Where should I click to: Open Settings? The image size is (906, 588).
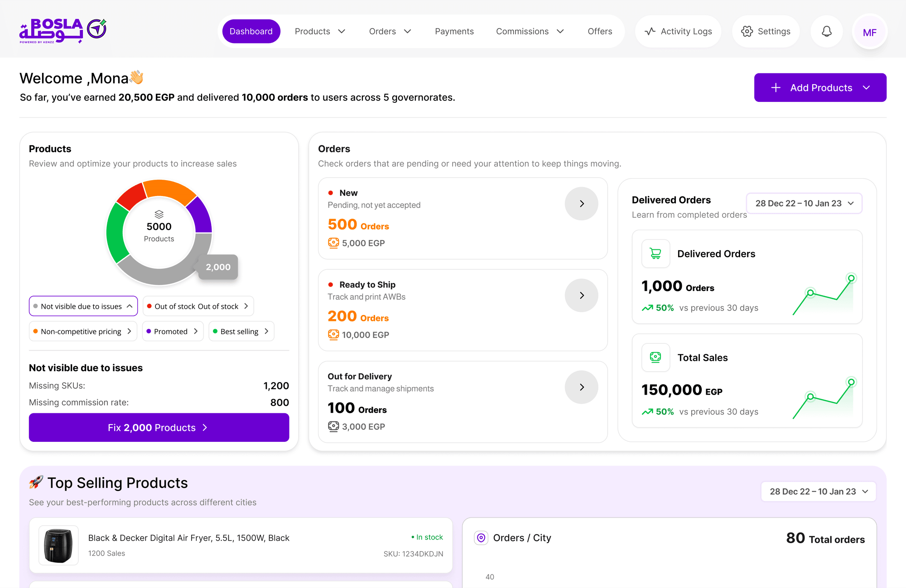[766, 31]
